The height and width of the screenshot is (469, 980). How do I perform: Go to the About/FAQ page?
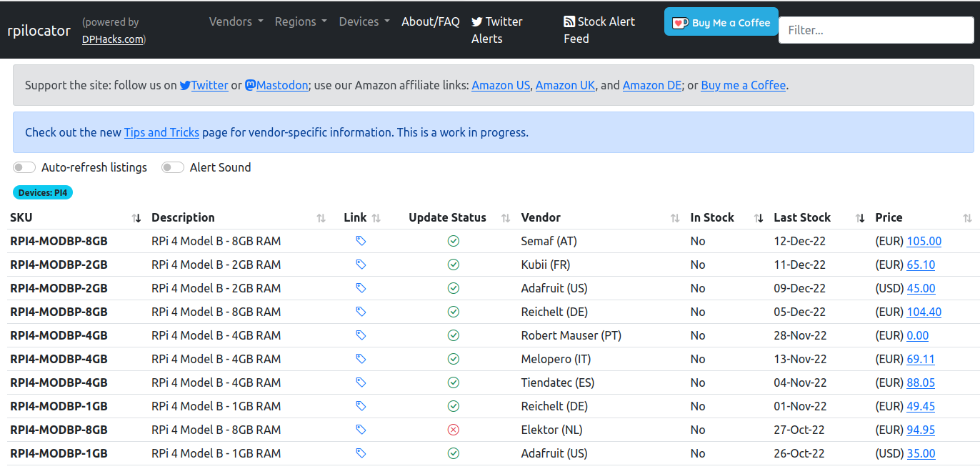[431, 21]
